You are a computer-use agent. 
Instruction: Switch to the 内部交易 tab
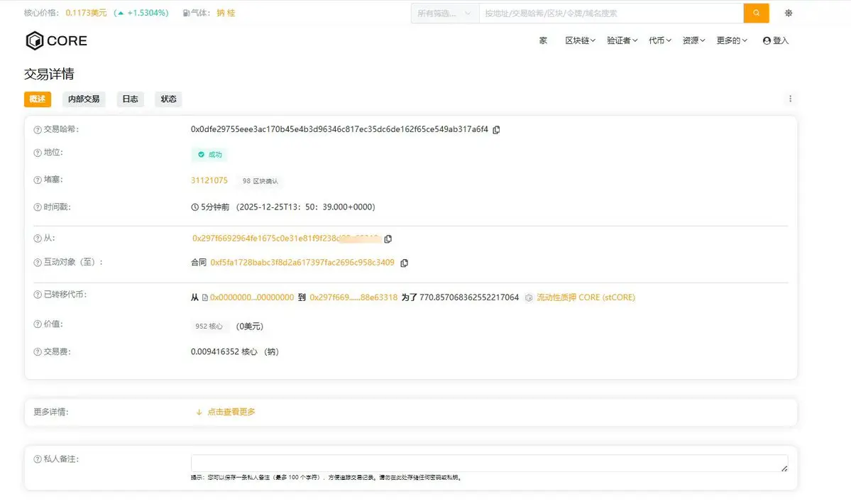(84, 99)
